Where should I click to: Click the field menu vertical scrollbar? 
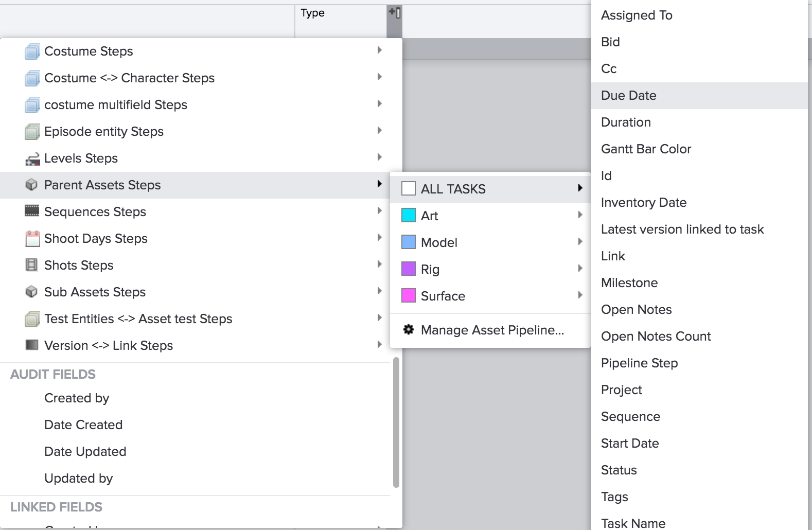396,423
